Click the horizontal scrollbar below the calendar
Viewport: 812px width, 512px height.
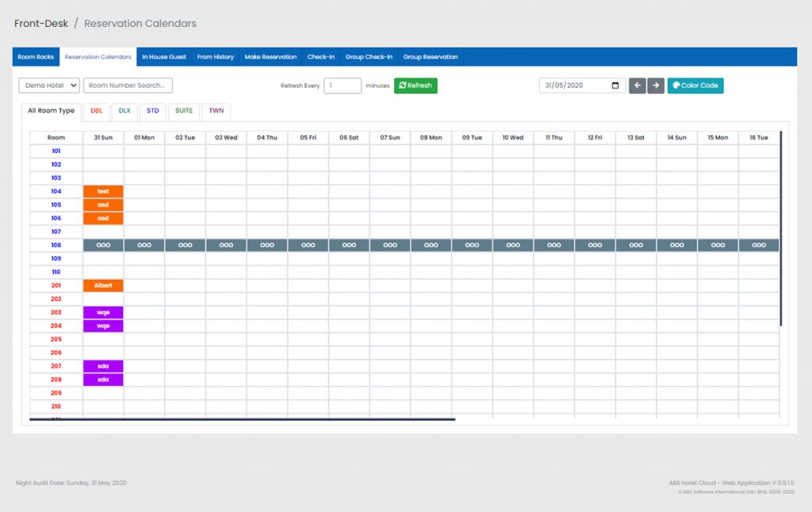(242, 418)
